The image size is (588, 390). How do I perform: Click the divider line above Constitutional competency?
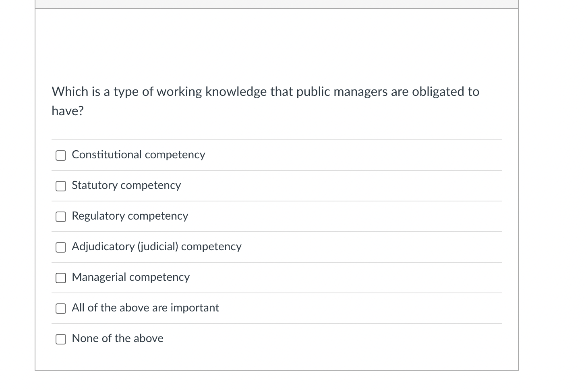point(277,140)
